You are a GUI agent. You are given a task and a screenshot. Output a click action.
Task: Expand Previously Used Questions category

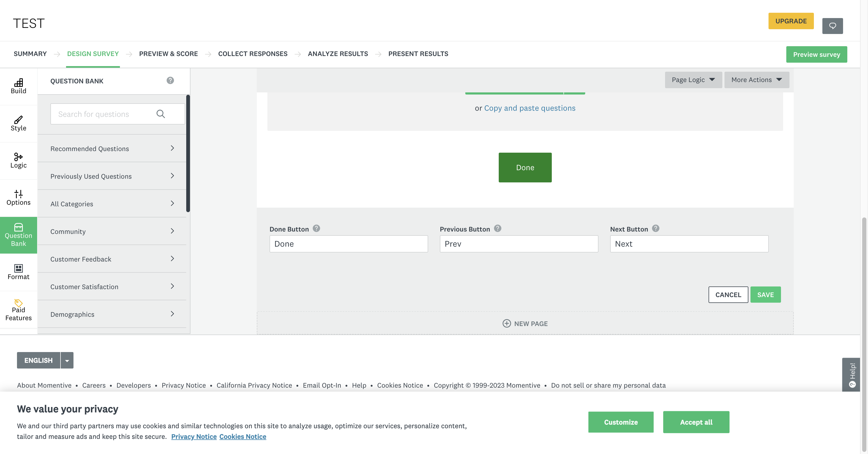click(x=112, y=176)
